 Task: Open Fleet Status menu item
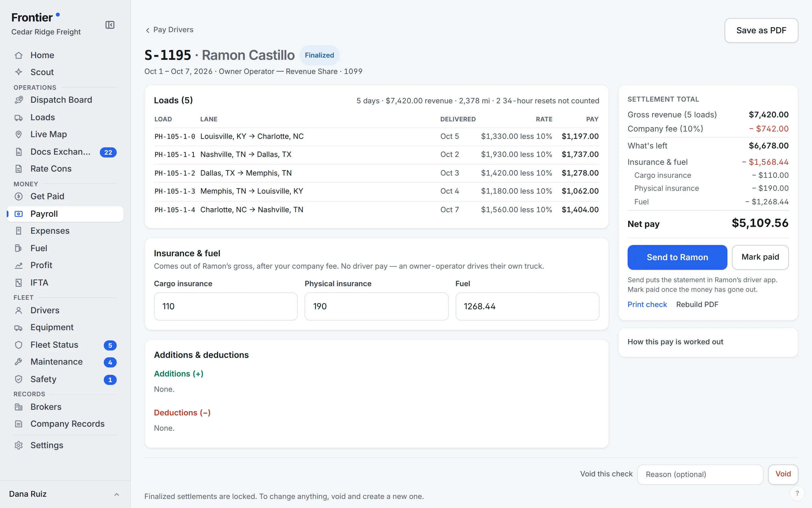[x=65, y=345]
